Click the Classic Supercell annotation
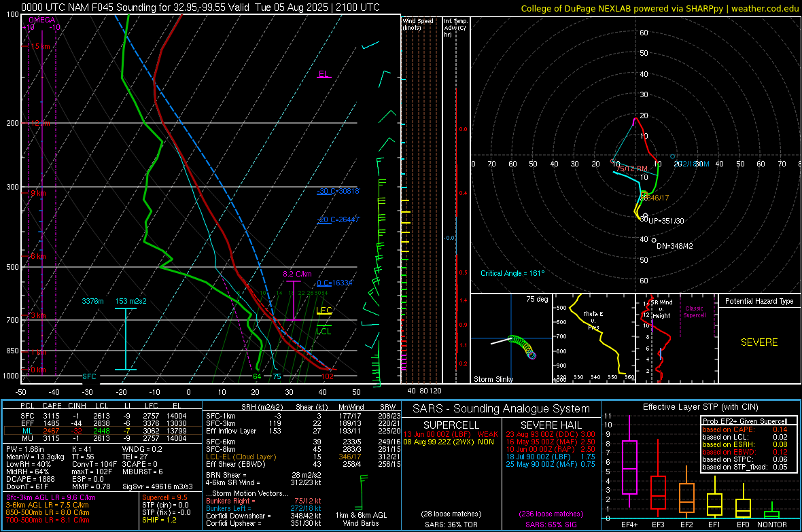 point(695,312)
